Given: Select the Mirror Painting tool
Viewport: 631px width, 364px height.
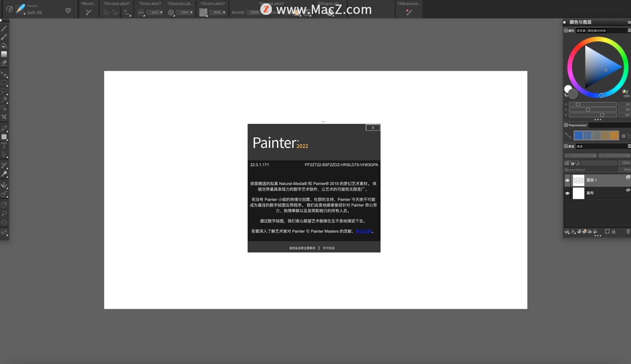Looking at the screenshot, I should tap(4, 185).
